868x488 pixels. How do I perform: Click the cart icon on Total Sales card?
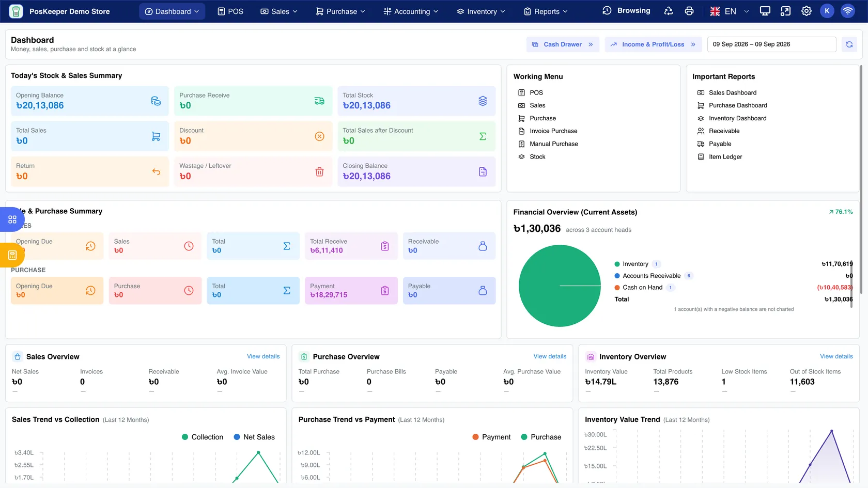pyautogui.click(x=156, y=136)
